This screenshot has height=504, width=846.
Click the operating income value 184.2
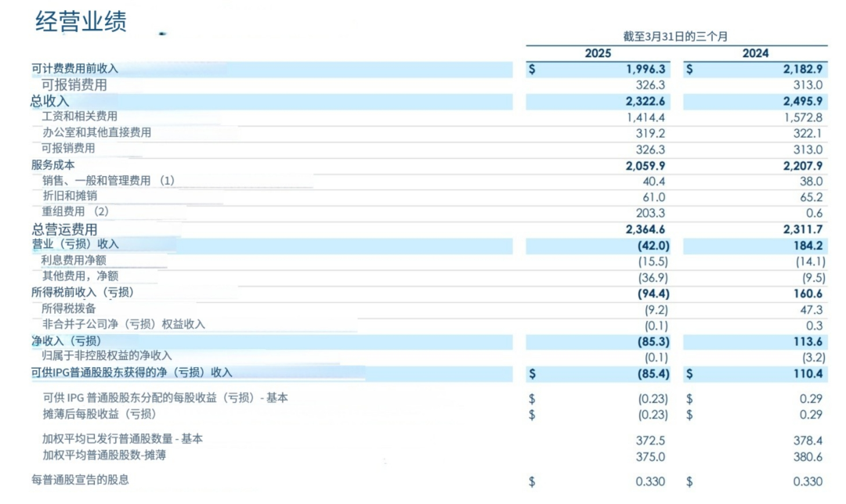tap(808, 246)
